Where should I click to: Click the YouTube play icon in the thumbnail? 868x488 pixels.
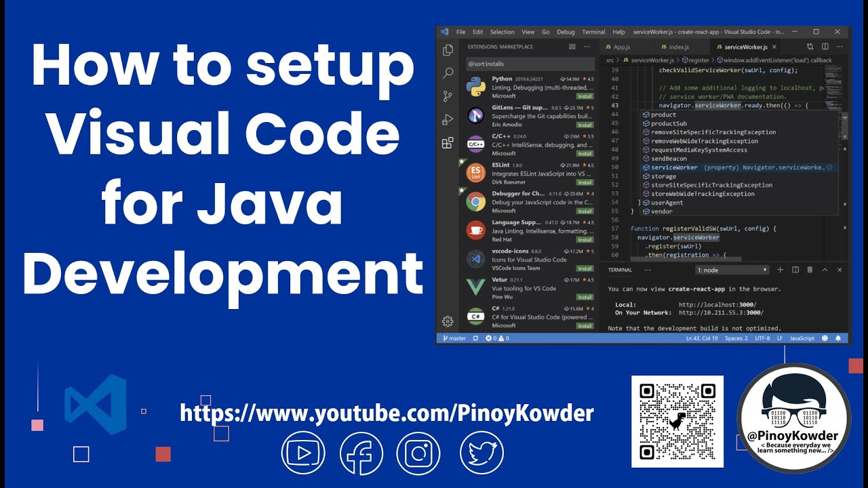[x=303, y=453]
